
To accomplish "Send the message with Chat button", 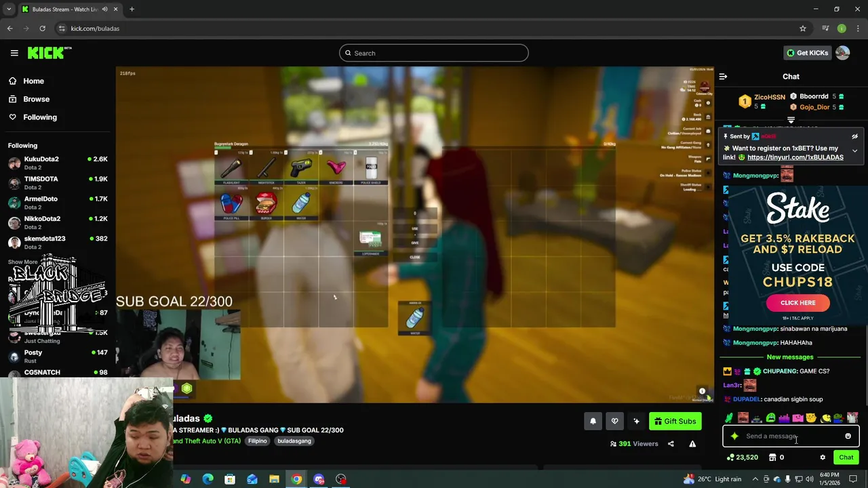I will [846, 457].
